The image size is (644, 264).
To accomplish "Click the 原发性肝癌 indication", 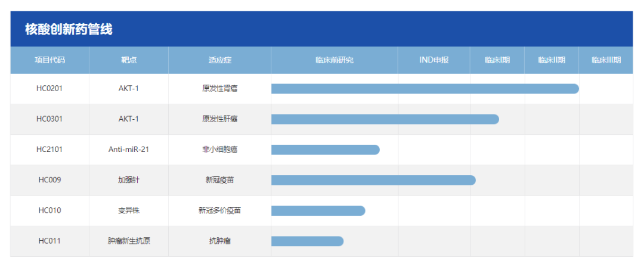I will (x=219, y=119).
